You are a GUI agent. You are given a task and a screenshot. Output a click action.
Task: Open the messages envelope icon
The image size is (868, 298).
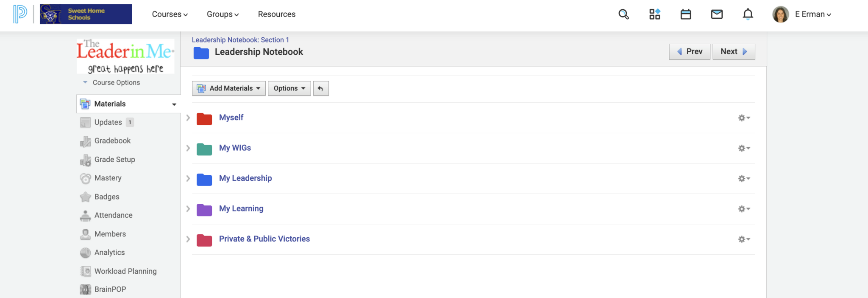[x=717, y=14]
